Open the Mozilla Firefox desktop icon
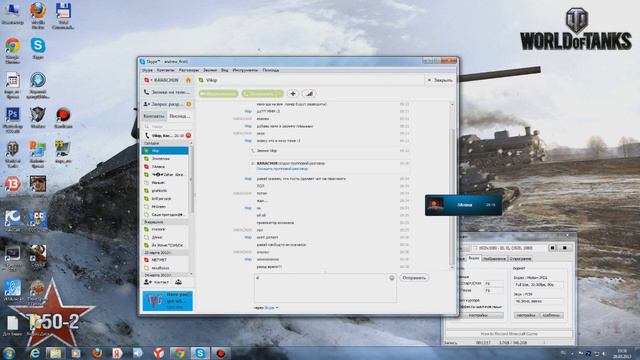The height and width of the screenshot is (360, 640). [38, 16]
